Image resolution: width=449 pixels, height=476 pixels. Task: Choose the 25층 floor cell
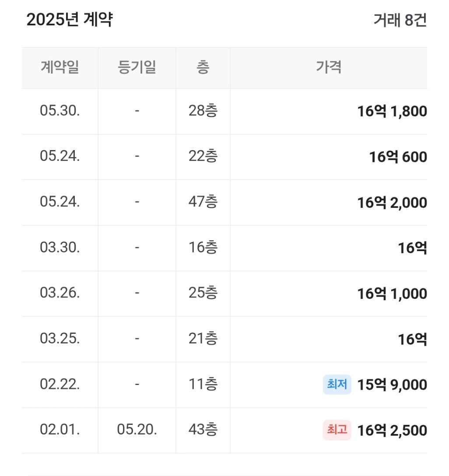point(203,293)
